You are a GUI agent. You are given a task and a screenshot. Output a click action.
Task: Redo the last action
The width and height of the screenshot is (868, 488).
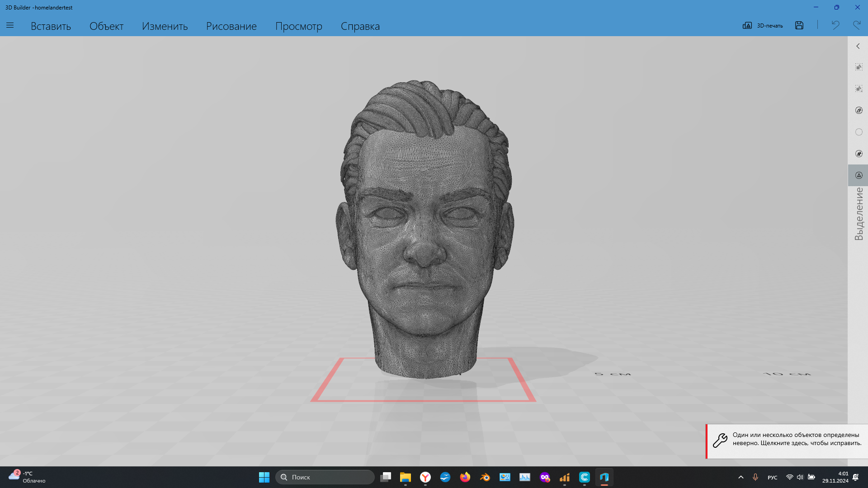(x=856, y=25)
